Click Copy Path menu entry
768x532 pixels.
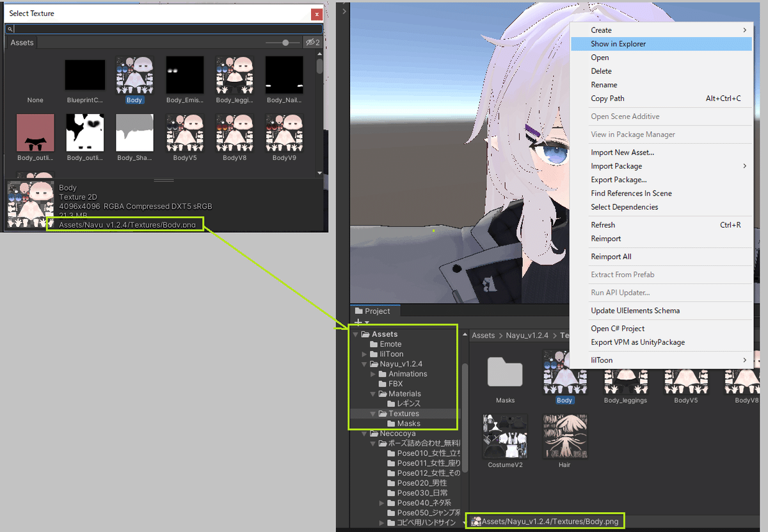661,98
